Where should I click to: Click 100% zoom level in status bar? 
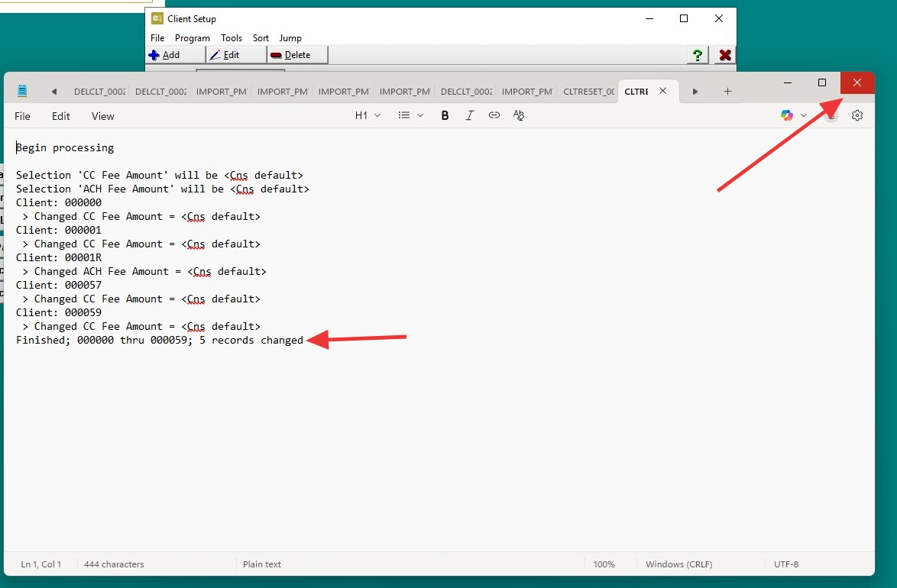[x=604, y=564]
